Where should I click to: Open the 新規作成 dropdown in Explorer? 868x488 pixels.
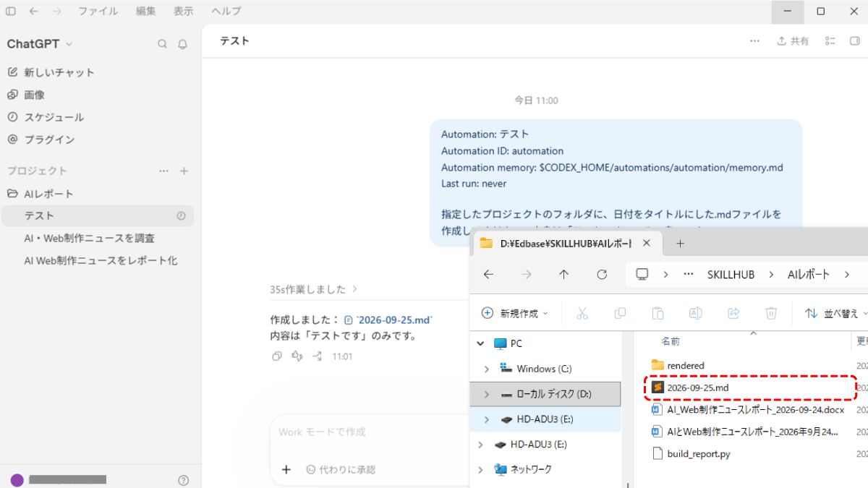pos(514,313)
